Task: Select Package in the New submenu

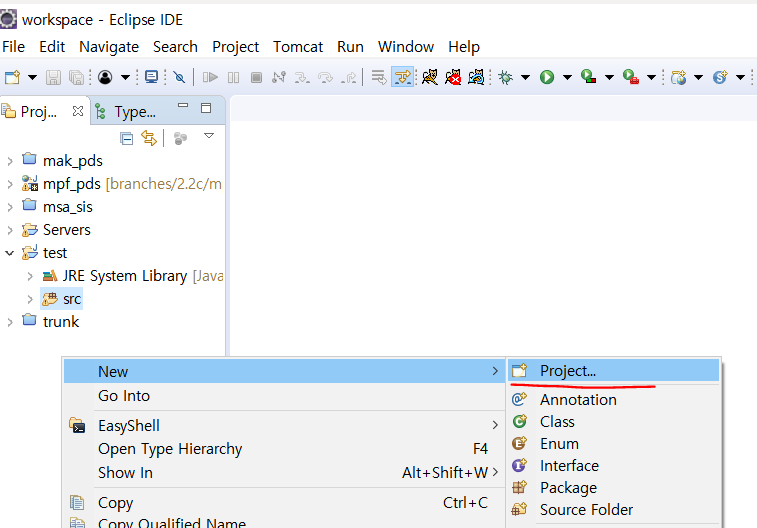Action: coord(614,488)
